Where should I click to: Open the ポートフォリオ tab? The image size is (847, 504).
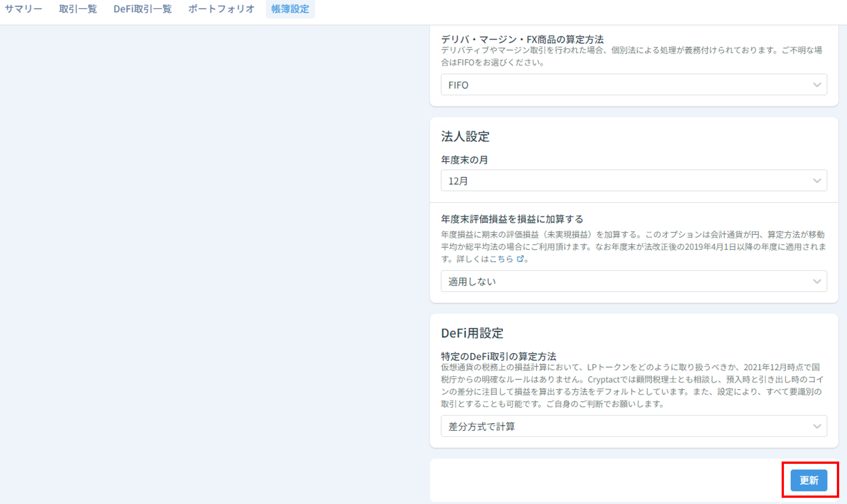pyautogui.click(x=221, y=9)
